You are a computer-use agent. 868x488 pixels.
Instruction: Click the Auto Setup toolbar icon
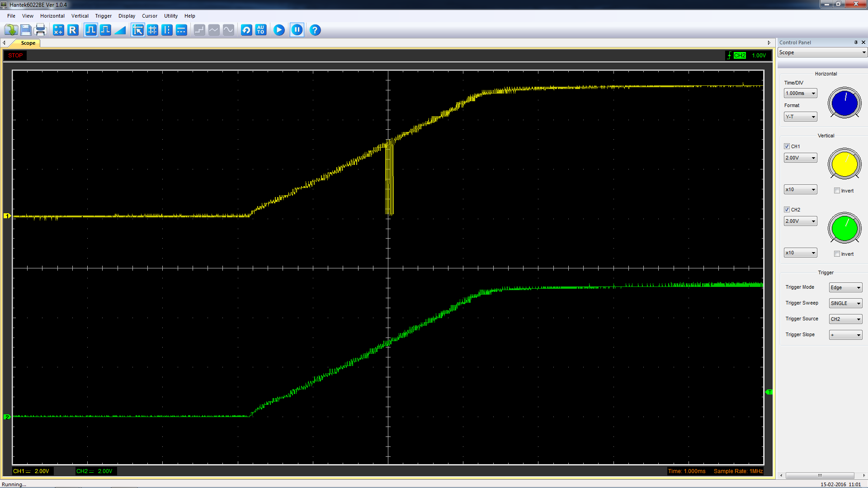click(x=261, y=30)
